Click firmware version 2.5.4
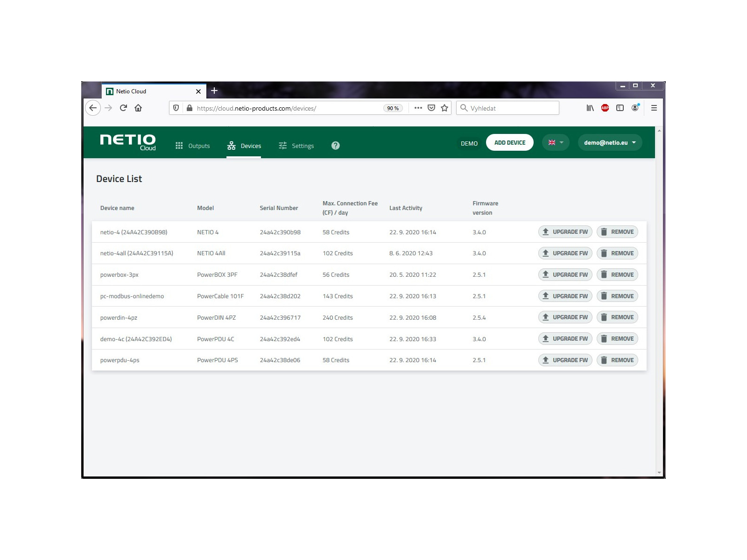747x560 pixels. click(x=479, y=318)
